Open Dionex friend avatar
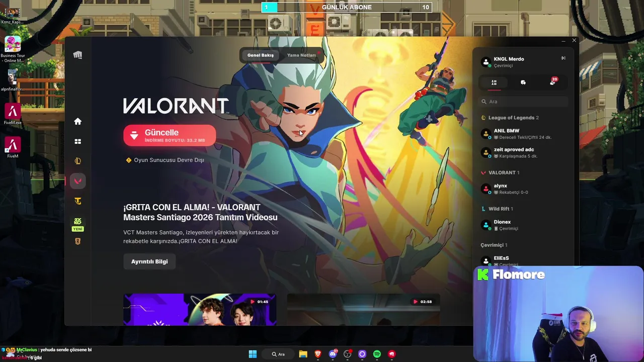This screenshot has width=644, height=362. click(486, 225)
